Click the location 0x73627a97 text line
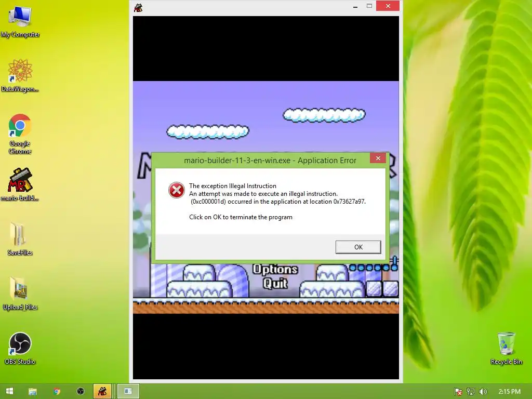The height and width of the screenshot is (399, 532). click(x=277, y=202)
